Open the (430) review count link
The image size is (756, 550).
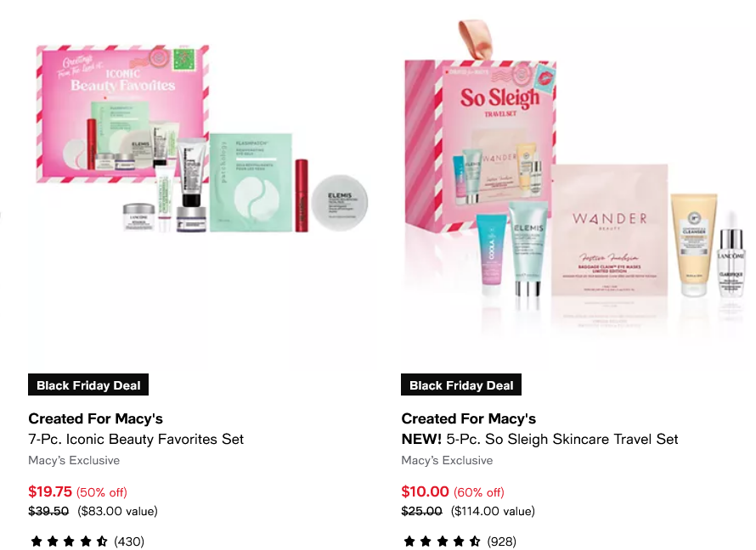click(129, 542)
